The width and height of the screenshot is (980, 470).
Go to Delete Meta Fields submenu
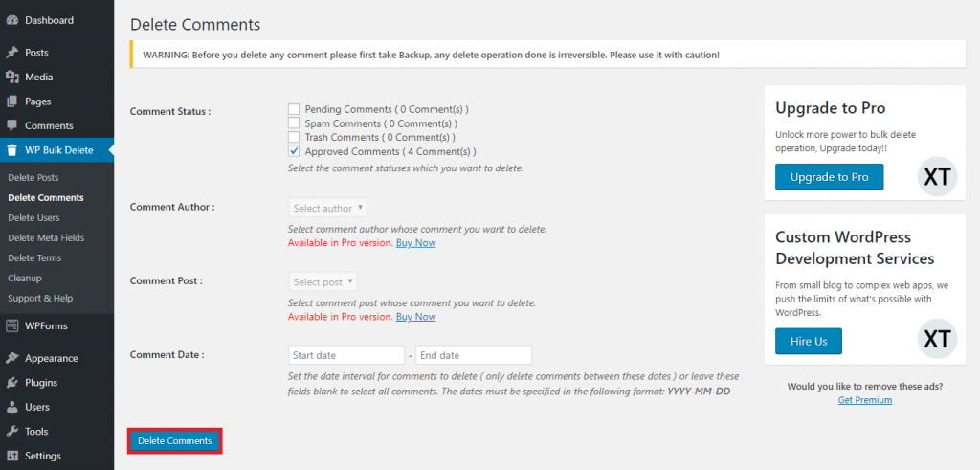[46, 238]
